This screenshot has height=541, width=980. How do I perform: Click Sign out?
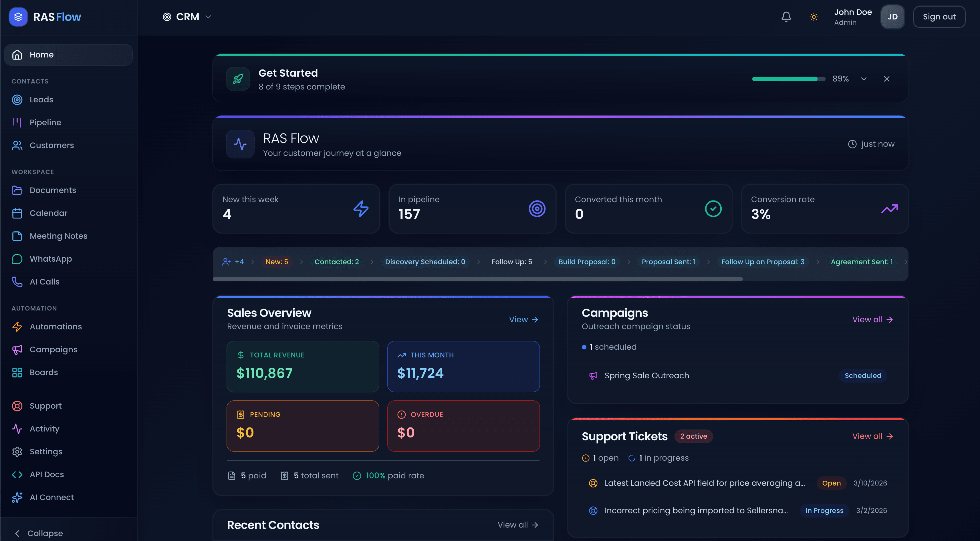point(939,17)
